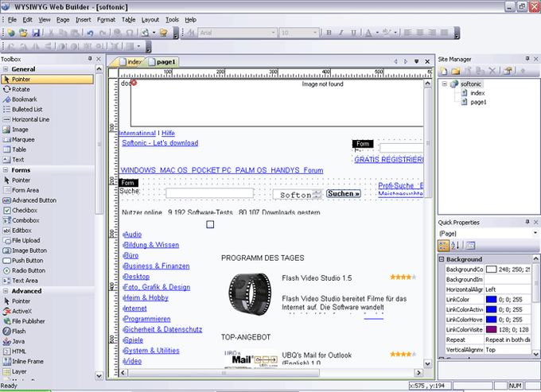Select page1 in Site Manager tree
Screen dimensions: 541x392
(478, 102)
